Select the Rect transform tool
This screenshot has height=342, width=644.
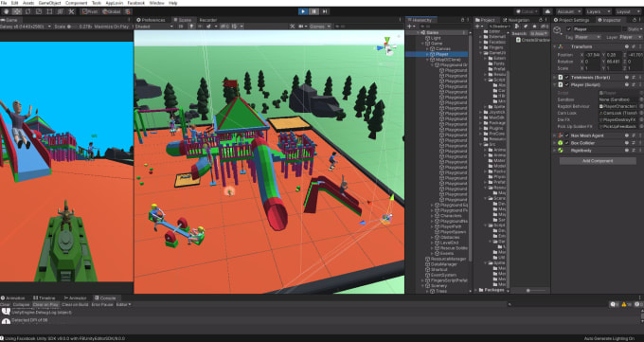49,11
